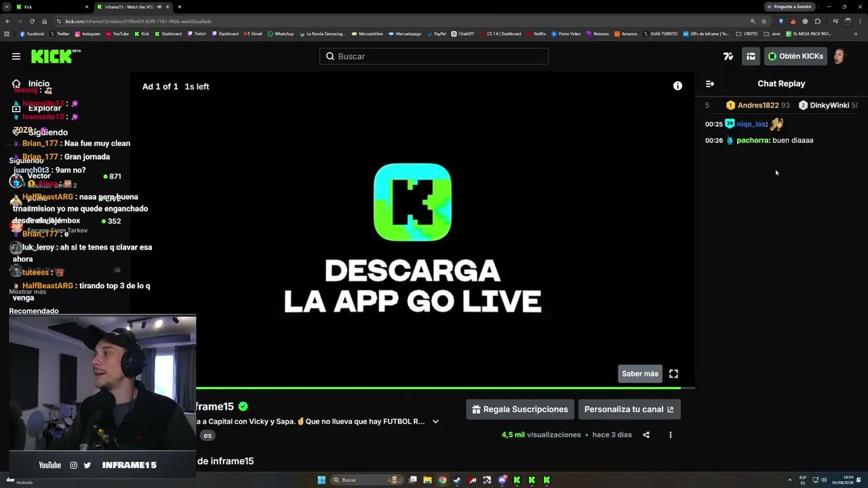The height and width of the screenshot is (488, 868).
Task: Open the YouTube bookmark
Action: [117, 34]
